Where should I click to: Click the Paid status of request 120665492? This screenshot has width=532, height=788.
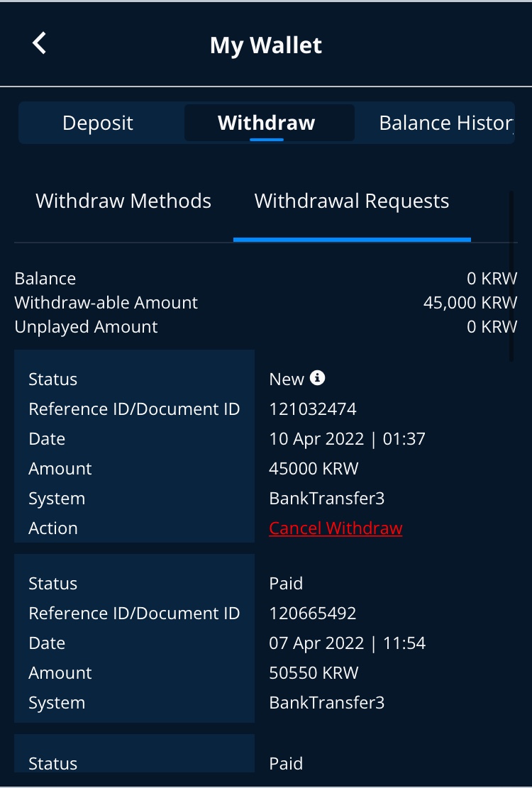click(x=286, y=584)
